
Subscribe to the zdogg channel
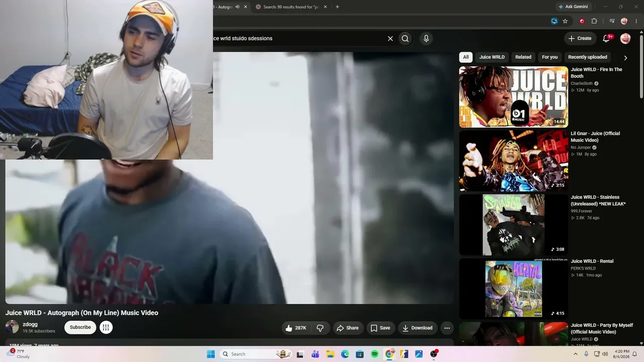point(80,327)
